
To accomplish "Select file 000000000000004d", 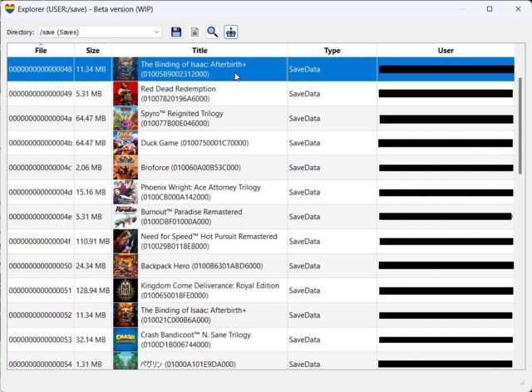I will (x=41, y=192).
